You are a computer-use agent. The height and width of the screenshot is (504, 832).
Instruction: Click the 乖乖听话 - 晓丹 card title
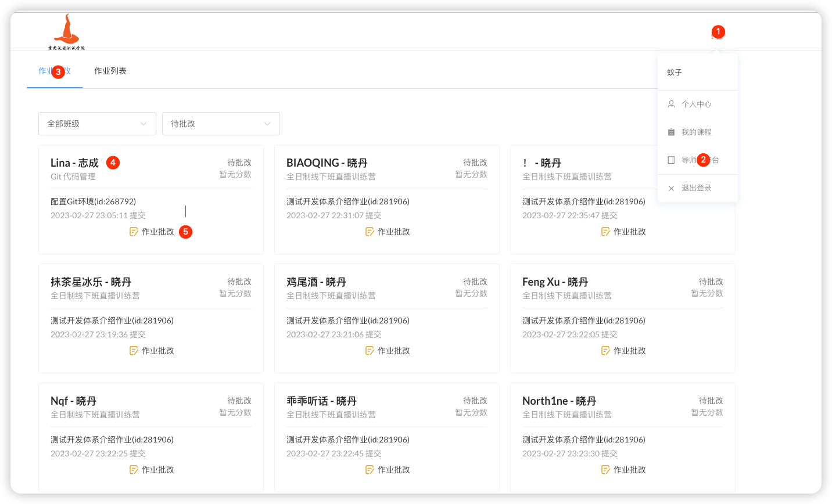tap(321, 401)
